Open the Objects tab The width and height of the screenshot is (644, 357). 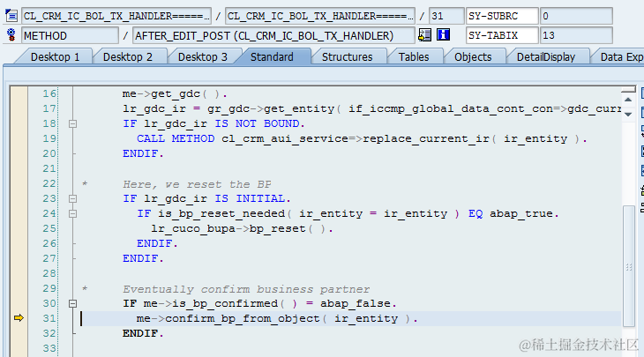pyautogui.click(x=473, y=56)
